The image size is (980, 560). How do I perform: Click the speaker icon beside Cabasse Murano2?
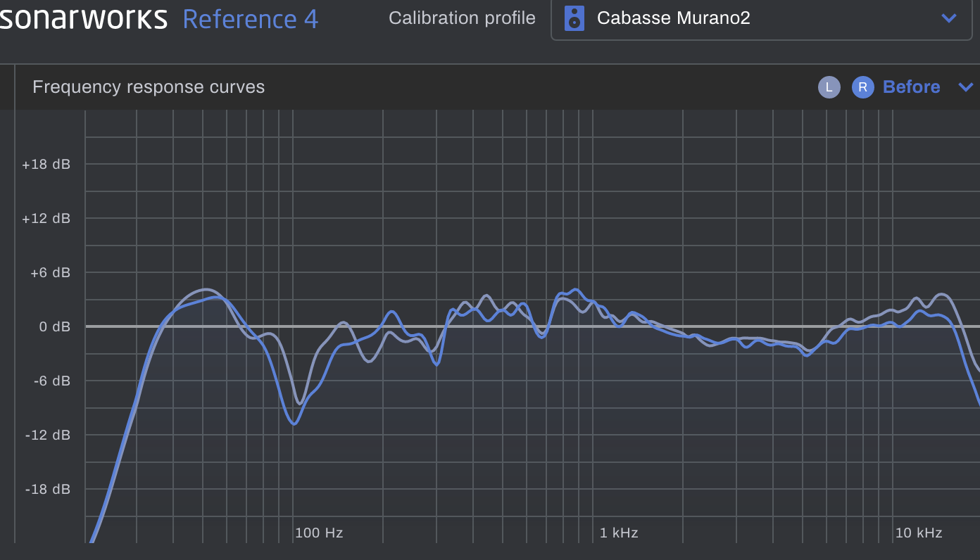click(x=574, y=18)
